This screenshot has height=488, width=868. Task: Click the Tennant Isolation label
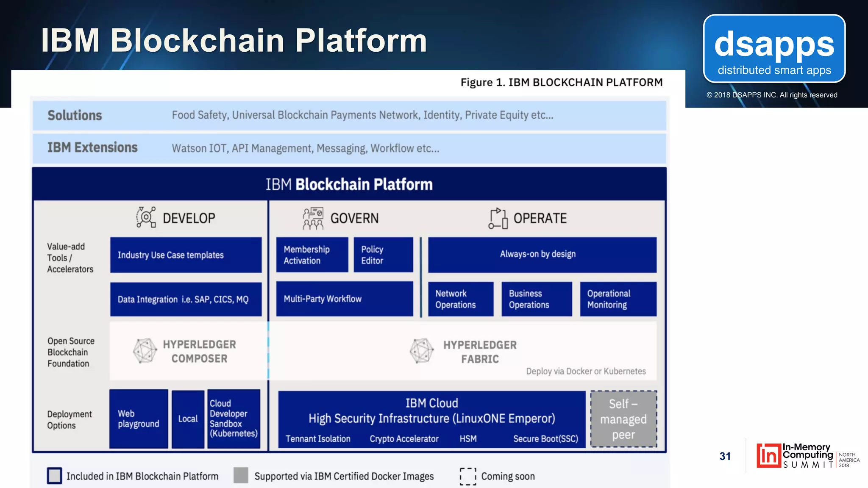pyautogui.click(x=318, y=439)
